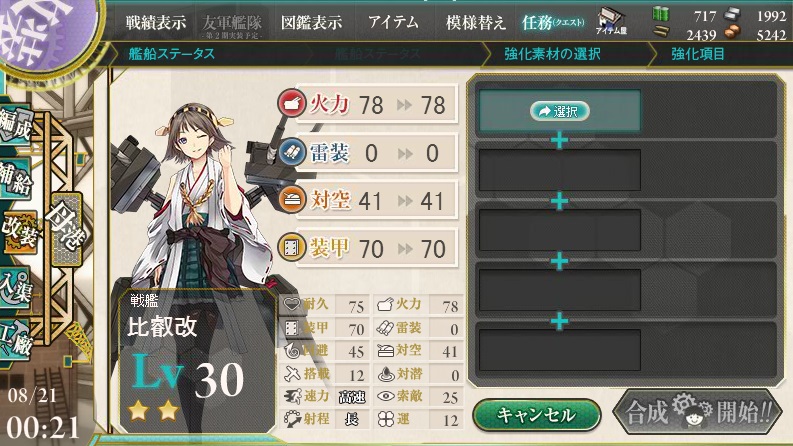Screen dimensions: 793x446
Task: Cancel with the キャンセル button
Action: [537, 415]
